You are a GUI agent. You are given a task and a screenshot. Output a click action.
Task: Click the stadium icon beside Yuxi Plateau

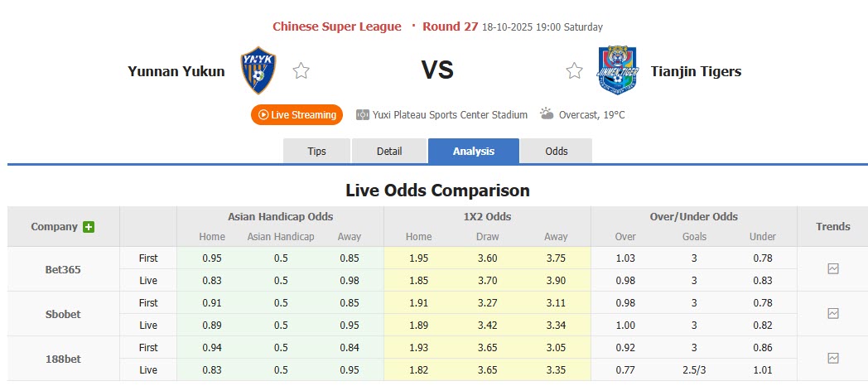coord(363,115)
